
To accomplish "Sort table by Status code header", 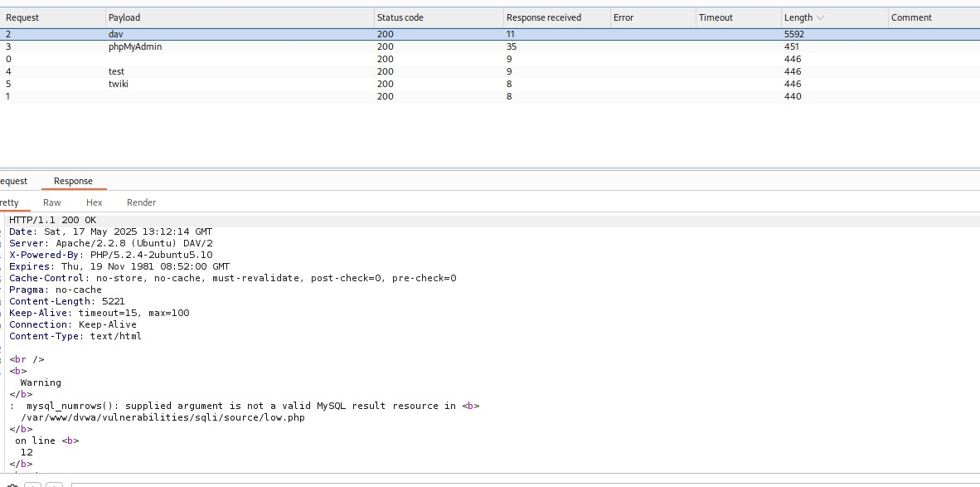I will point(400,17).
